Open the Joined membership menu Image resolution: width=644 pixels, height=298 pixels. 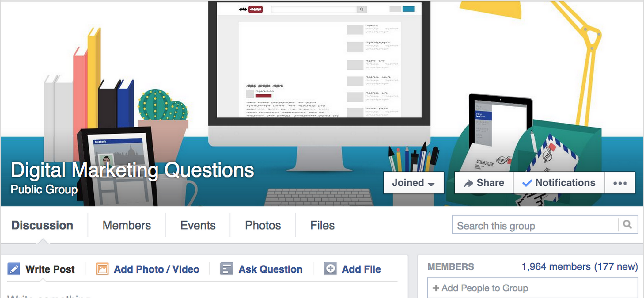(414, 183)
